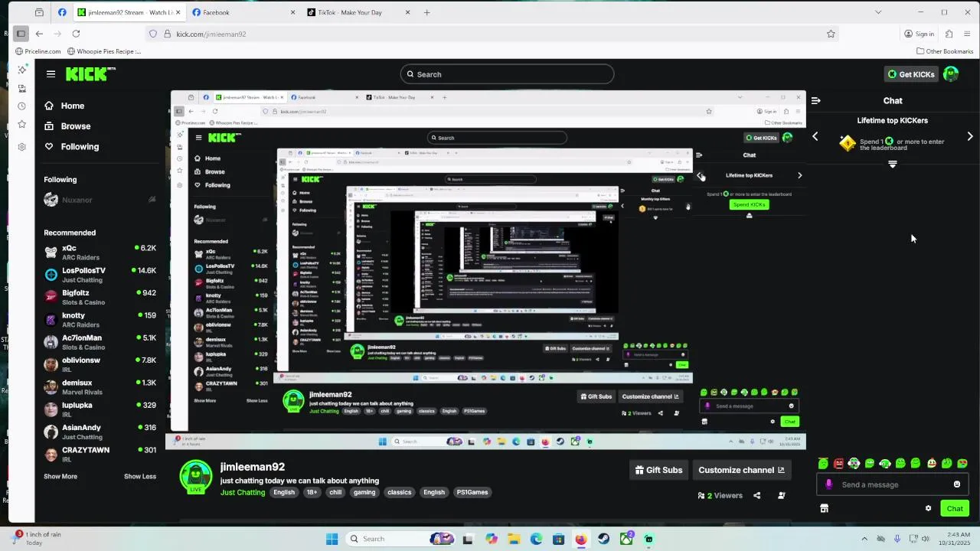This screenshot has height=551, width=980.
Task: Open Priceline.com bookmark
Action: [x=38, y=51]
